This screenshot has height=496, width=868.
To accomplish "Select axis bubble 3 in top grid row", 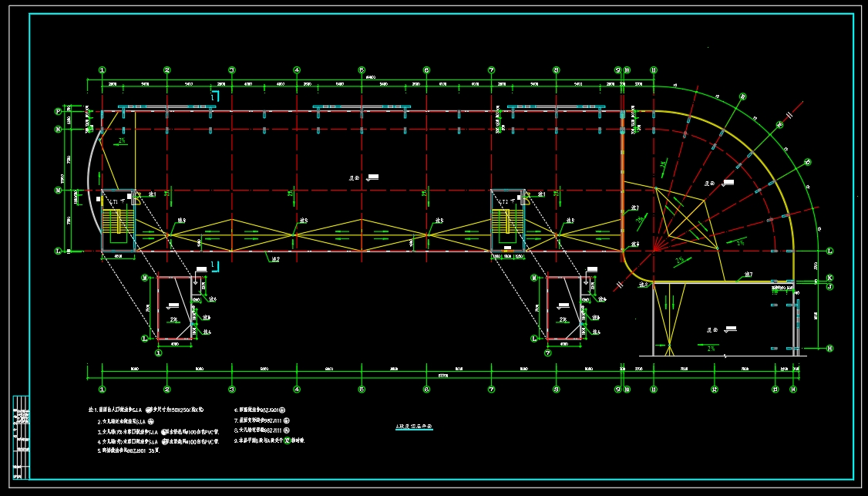I will (x=232, y=70).
